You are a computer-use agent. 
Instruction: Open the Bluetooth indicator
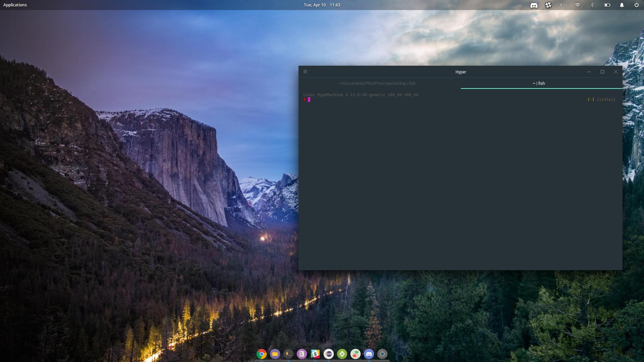pyautogui.click(x=592, y=5)
